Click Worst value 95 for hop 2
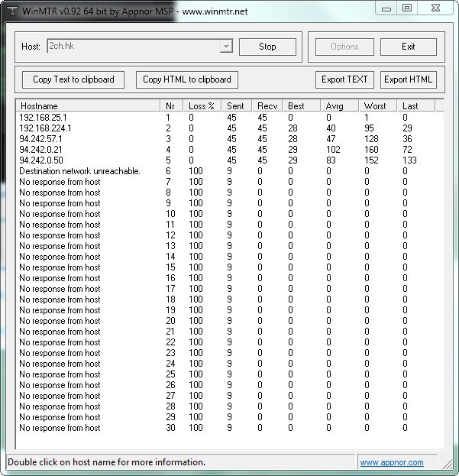 click(369, 128)
